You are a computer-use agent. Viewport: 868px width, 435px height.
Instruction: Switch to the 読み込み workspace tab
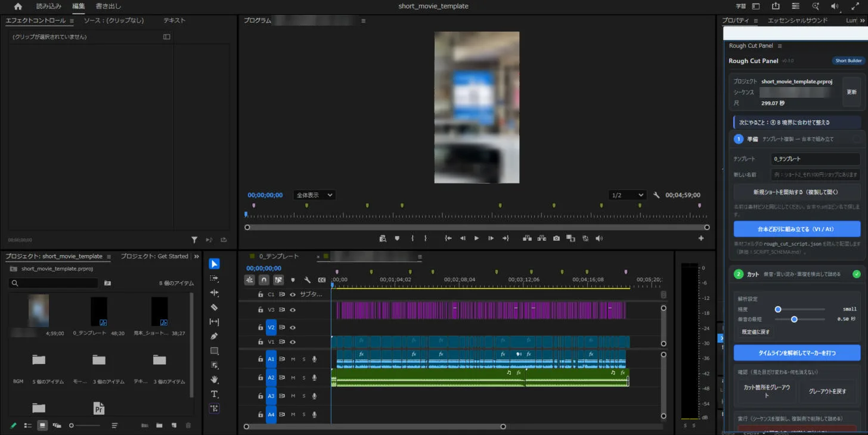[49, 7]
